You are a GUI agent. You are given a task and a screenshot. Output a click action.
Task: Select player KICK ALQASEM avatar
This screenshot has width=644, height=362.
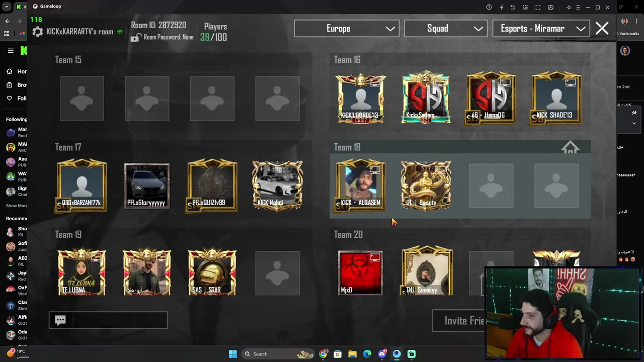coord(361,186)
